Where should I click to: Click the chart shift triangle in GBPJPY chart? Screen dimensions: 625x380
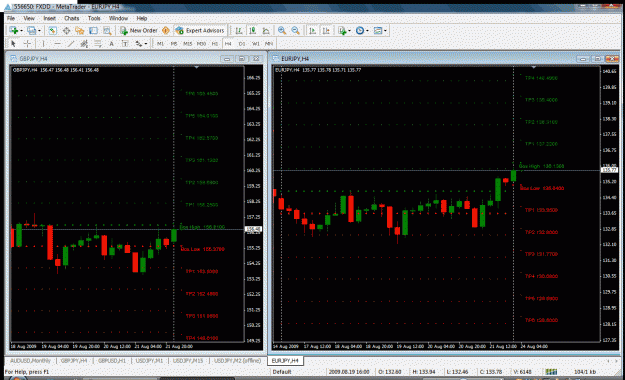pyautogui.click(x=197, y=67)
